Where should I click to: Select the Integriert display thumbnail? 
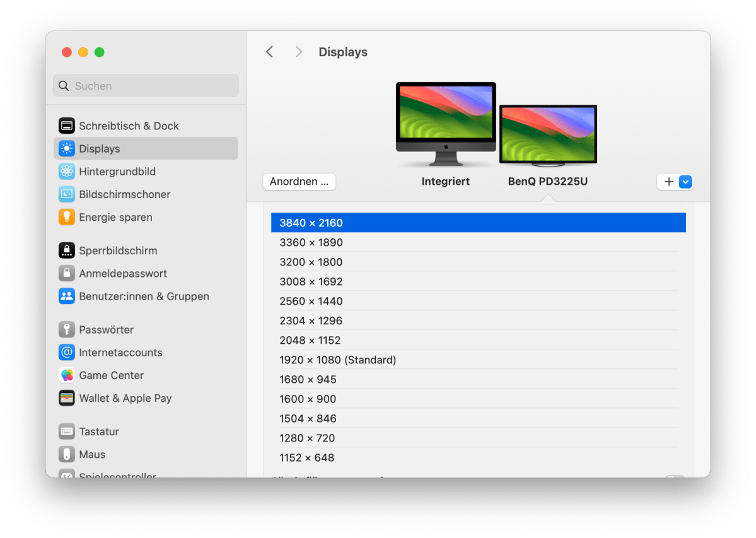point(446,124)
